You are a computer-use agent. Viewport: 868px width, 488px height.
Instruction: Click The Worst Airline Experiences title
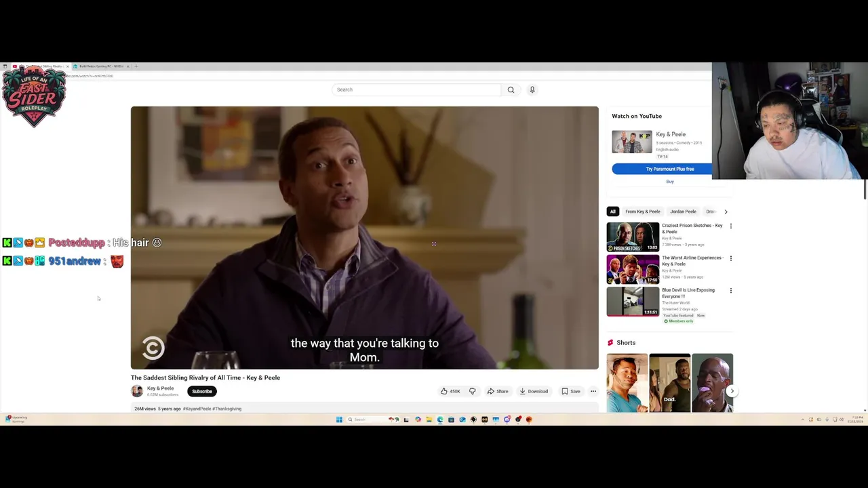(x=693, y=261)
